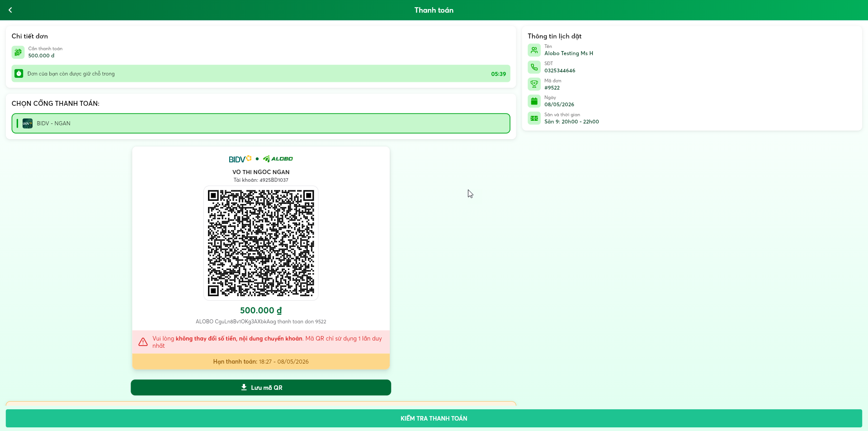The image size is (868, 431).
Task: Go back using the header arrow
Action: click(10, 10)
